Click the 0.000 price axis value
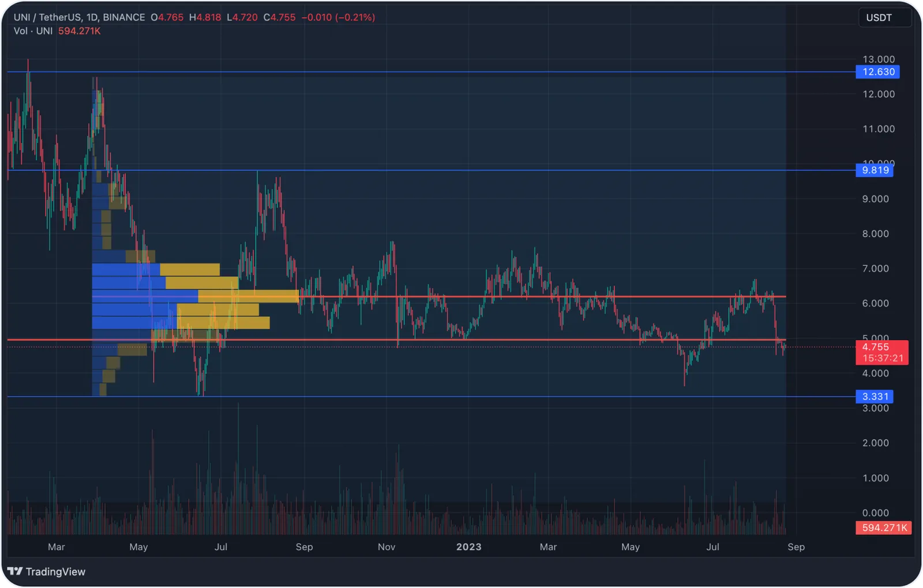Screen dimensions: 923x588 coord(876,513)
